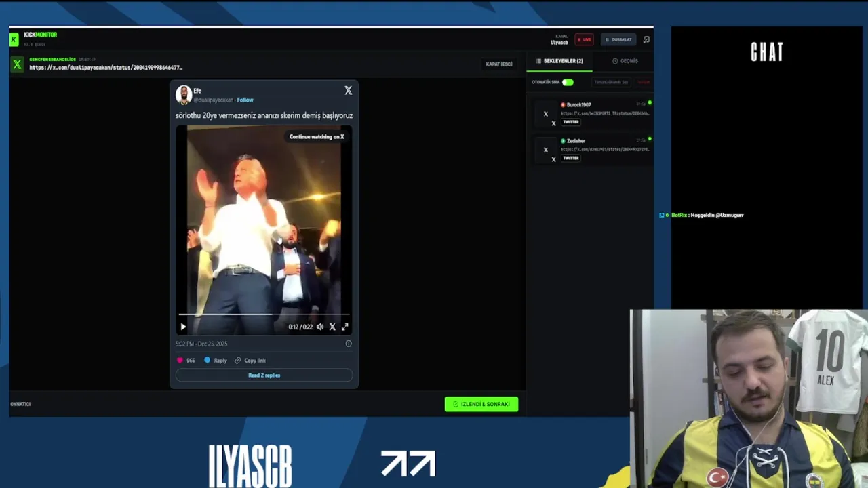The width and height of the screenshot is (868, 488).
Task: Select Burock1907's queued Twitter item
Action: pos(593,114)
